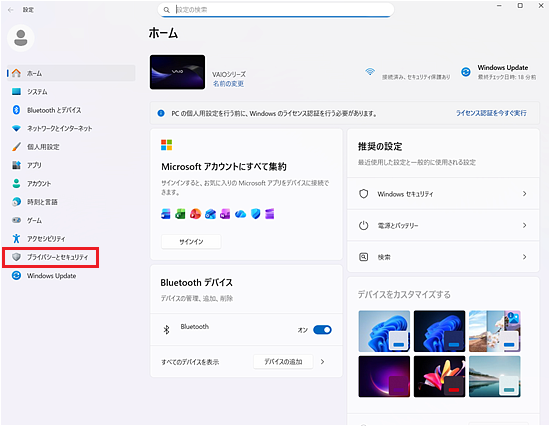Select the purple glow theme
550x426 pixels.
click(384, 377)
